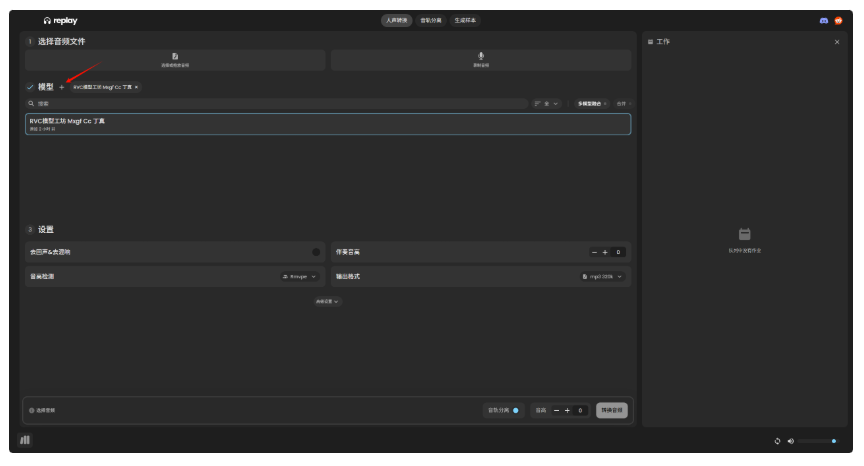
Task: Toggle the 模型 checkmark
Action: (x=30, y=87)
